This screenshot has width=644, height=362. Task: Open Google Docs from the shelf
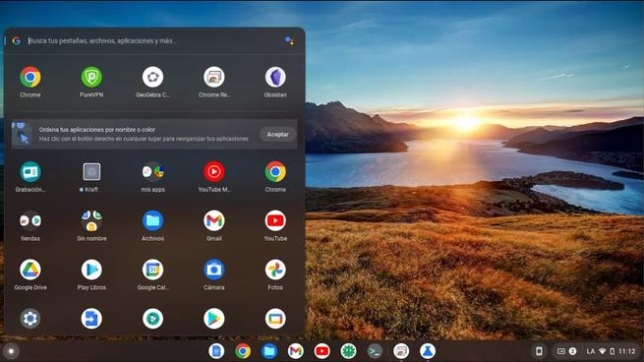(216, 351)
